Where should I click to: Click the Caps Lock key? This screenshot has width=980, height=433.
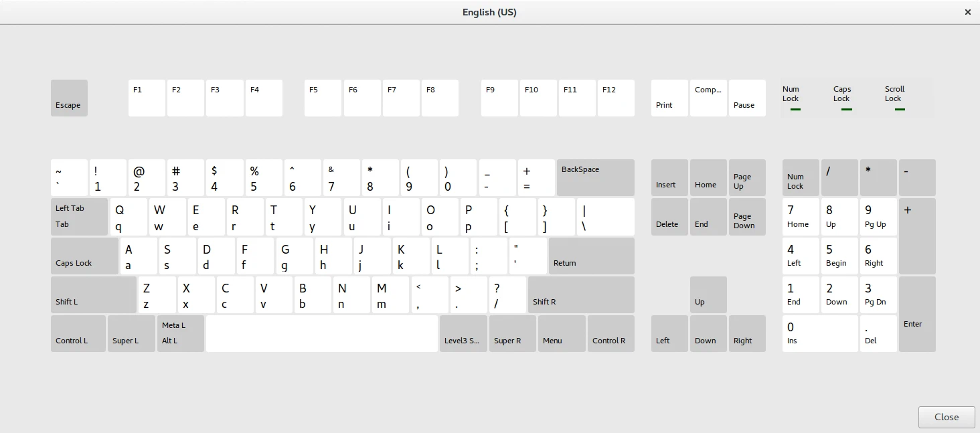[x=84, y=256]
